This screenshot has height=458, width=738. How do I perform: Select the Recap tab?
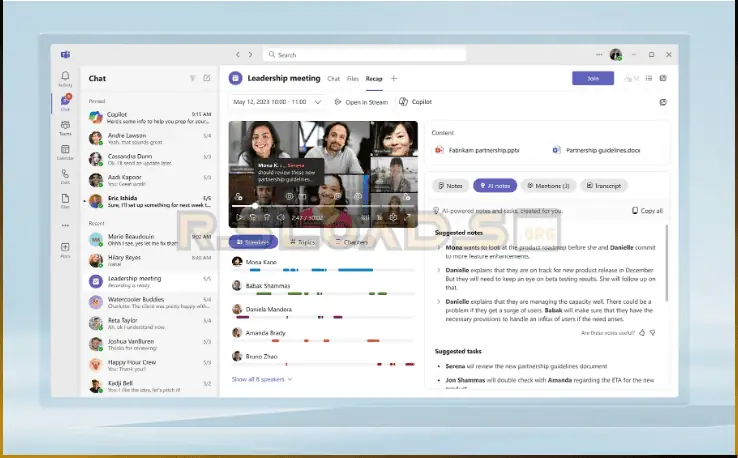point(374,79)
